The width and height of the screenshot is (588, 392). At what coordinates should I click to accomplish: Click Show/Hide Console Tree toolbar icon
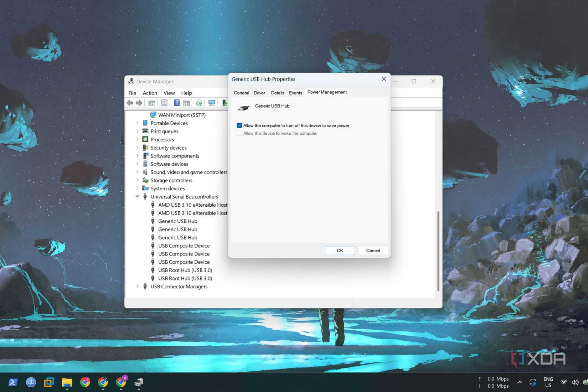pos(151,103)
